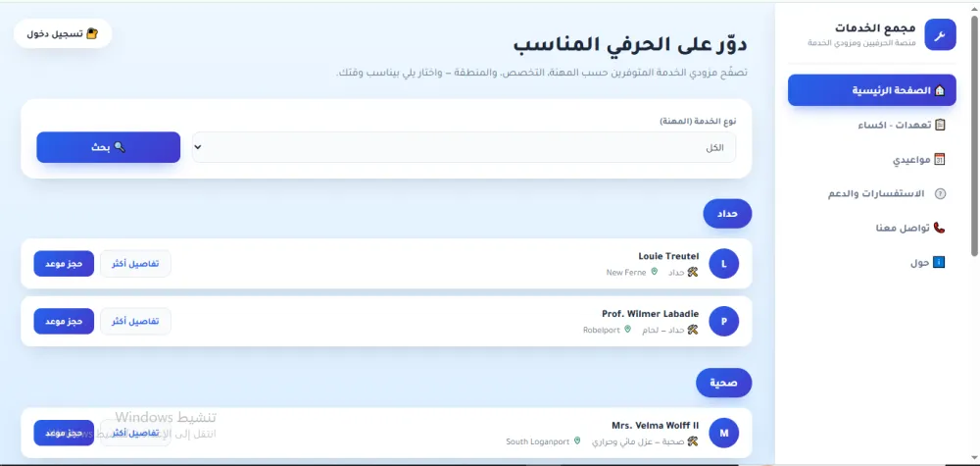This screenshot has width=980, height=466.
Task: Click the tools icon beside Louie Treutel's حداد
Action: [x=693, y=272]
